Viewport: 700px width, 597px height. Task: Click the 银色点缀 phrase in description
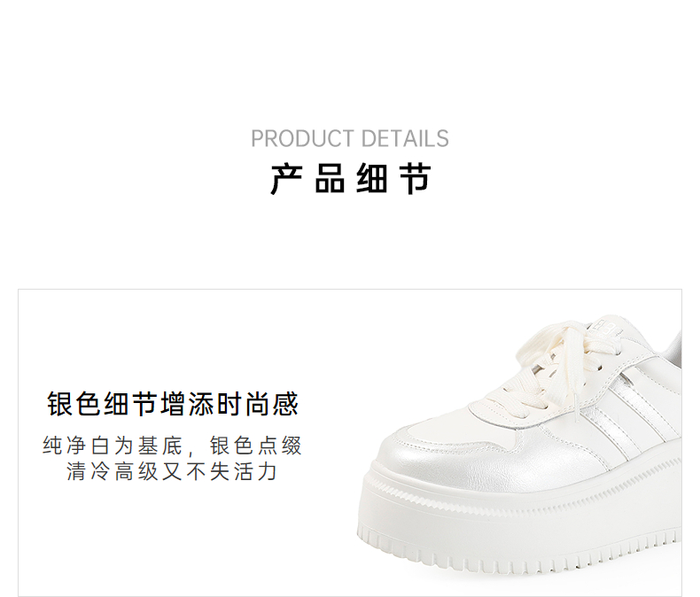(256, 446)
